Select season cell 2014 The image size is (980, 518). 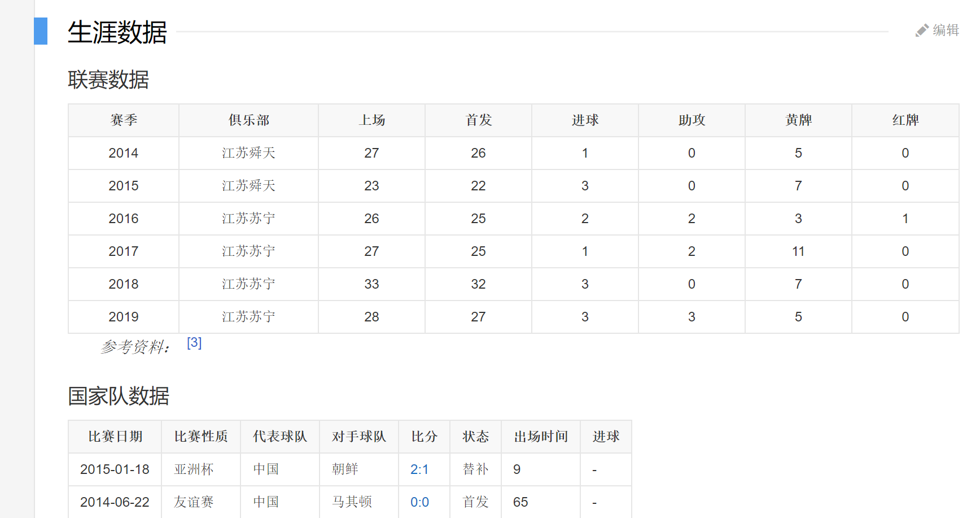124,153
